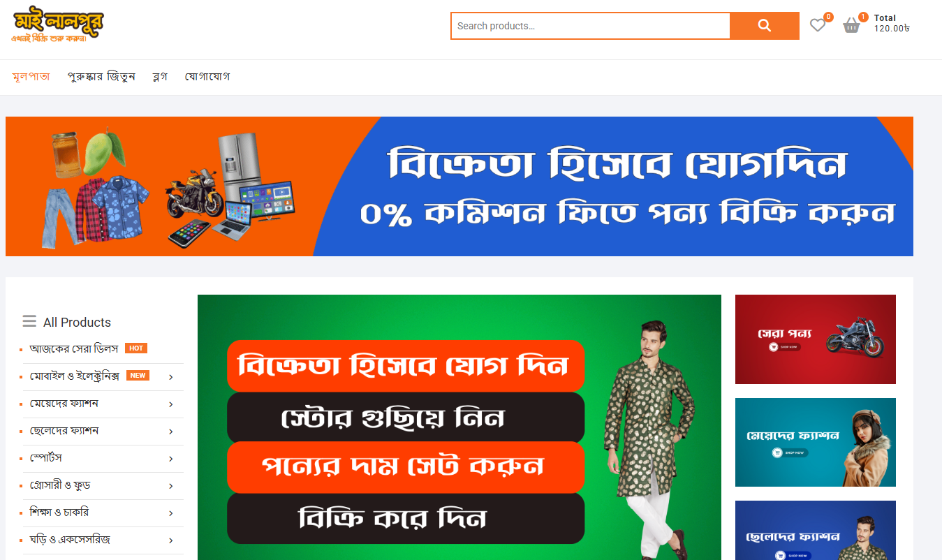
Task: Open the যোগাযোগ contact link
Action: (x=207, y=77)
